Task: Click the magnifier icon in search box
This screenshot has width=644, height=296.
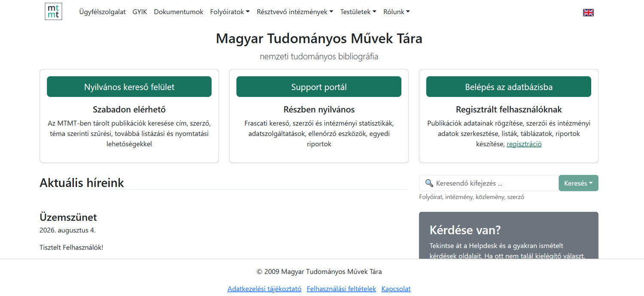Action: (x=429, y=183)
